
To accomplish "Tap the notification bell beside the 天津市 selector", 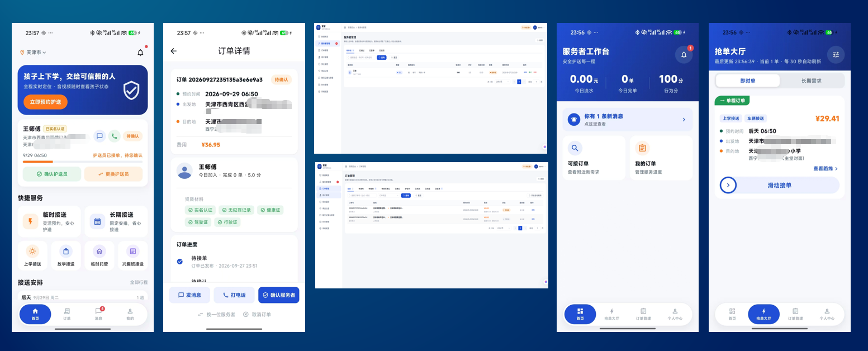I will point(140,53).
